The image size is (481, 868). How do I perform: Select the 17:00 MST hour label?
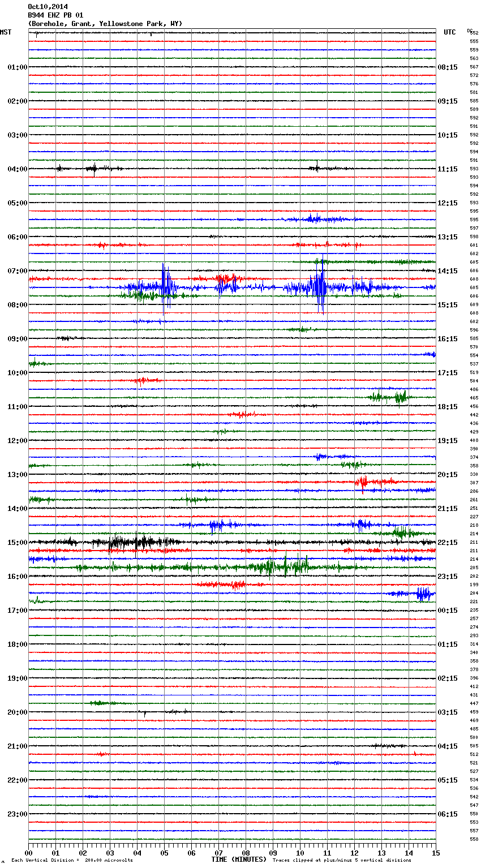pyautogui.click(x=18, y=611)
